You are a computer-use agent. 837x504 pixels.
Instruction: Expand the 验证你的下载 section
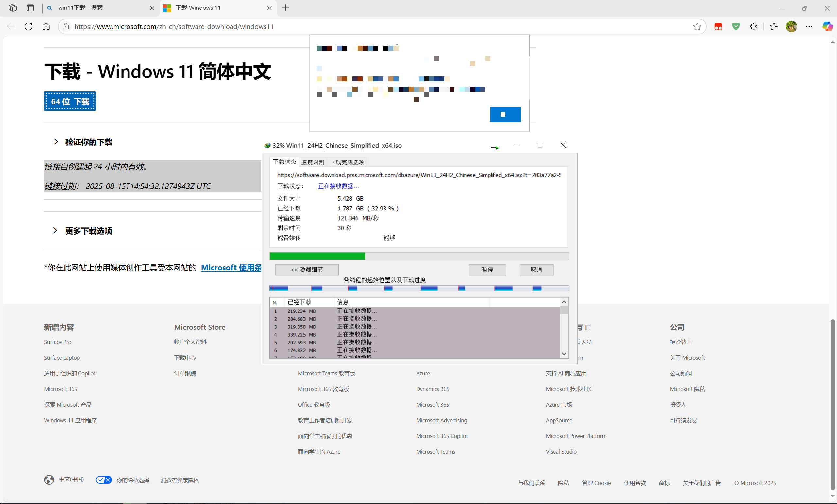pos(88,142)
